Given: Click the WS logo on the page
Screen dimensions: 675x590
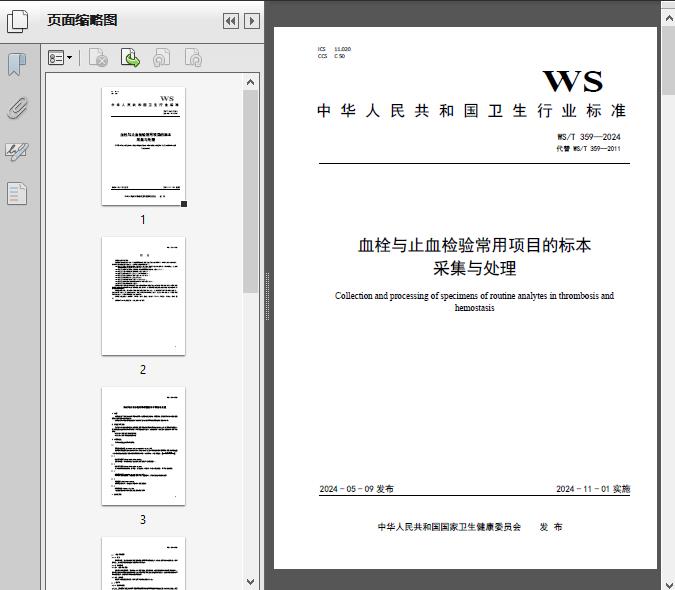Looking at the screenshot, I should tap(573, 81).
